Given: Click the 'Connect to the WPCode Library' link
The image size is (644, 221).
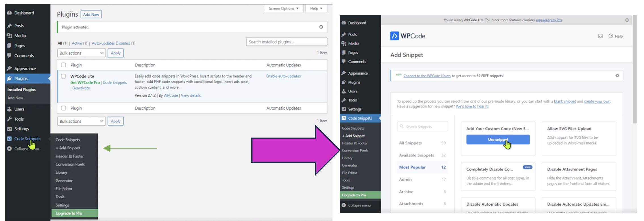Looking at the screenshot, I should (427, 76).
